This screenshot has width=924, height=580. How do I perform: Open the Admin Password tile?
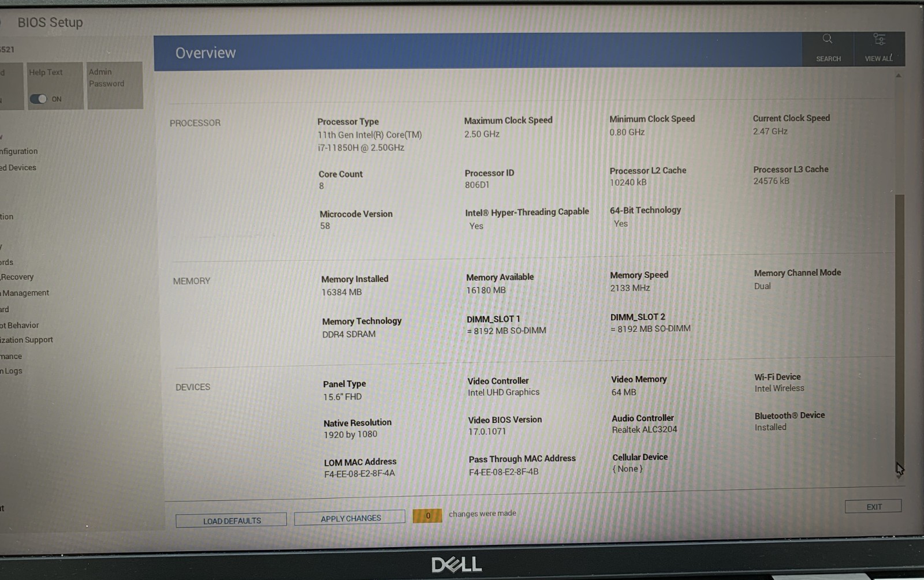tap(114, 85)
